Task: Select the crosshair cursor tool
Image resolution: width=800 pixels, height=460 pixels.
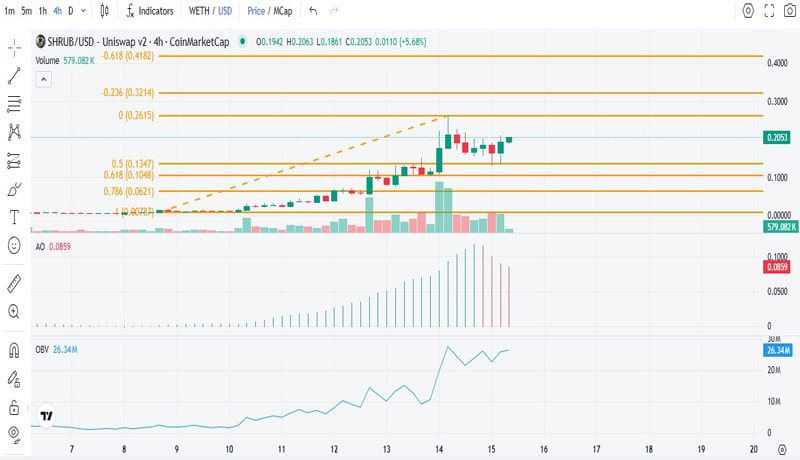Action: (14, 48)
